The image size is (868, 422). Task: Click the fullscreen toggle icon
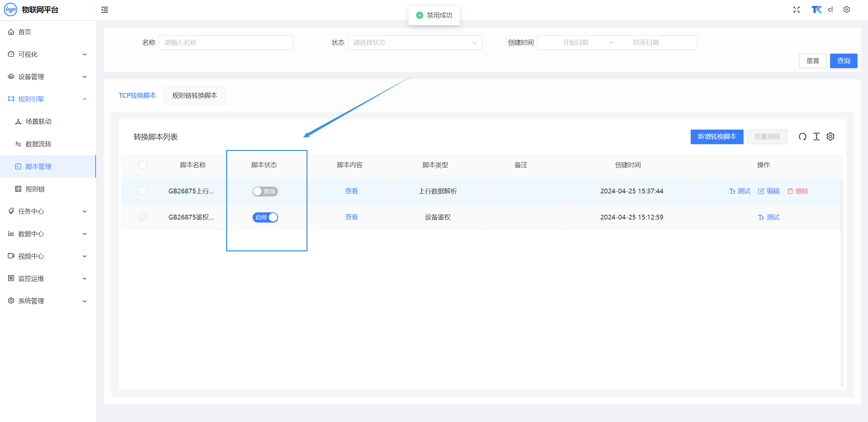click(x=796, y=10)
